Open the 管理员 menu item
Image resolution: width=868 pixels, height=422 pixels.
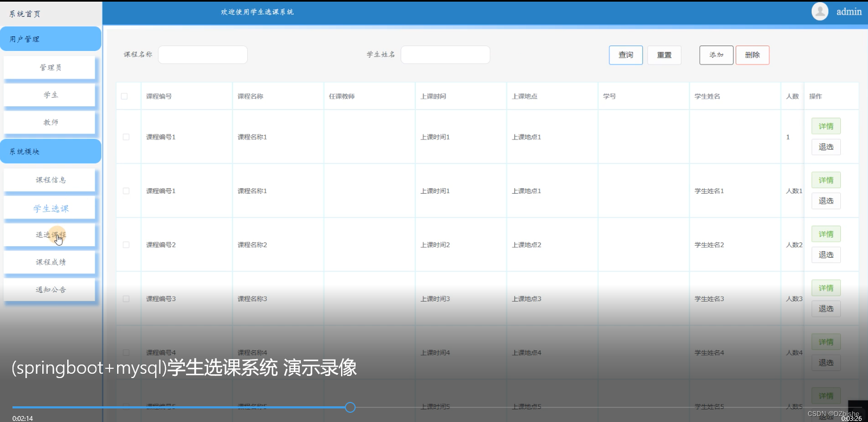[x=50, y=68]
